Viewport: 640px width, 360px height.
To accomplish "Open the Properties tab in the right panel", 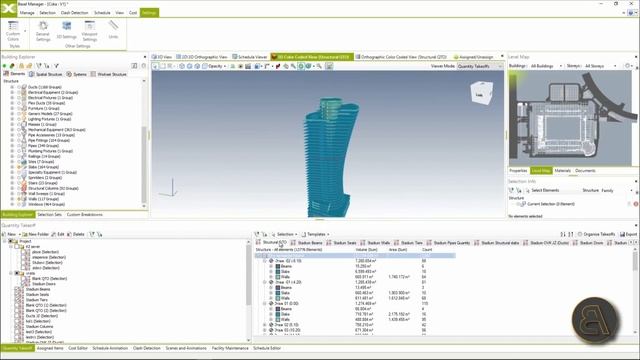I will (x=518, y=171).
